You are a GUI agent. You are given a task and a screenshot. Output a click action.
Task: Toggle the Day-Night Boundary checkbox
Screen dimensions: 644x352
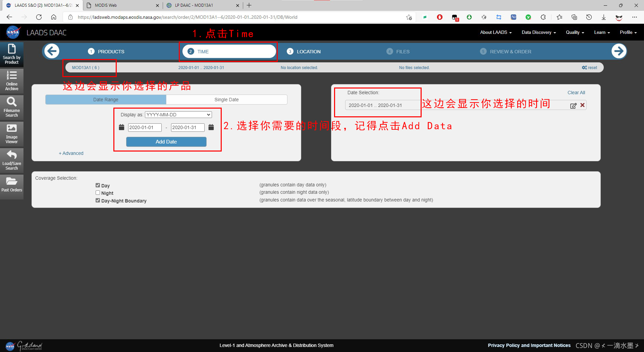pyautogui.click(x=98, y=200)
